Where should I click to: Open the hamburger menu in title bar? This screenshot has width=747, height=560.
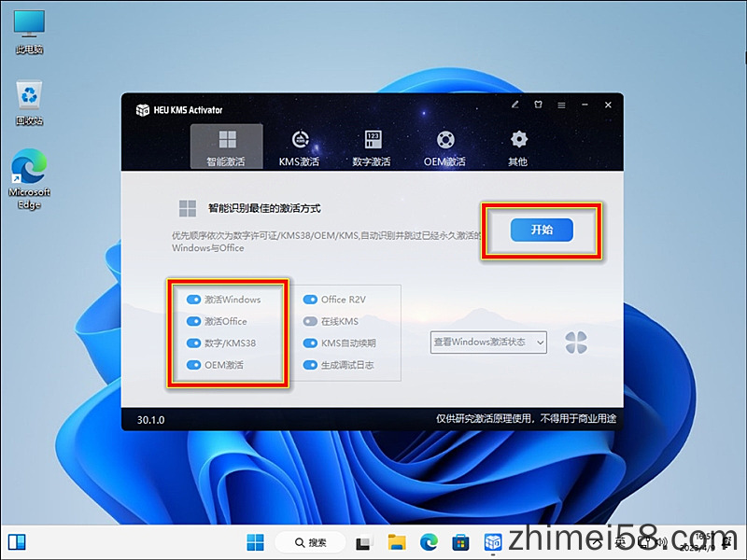[562, 105]
